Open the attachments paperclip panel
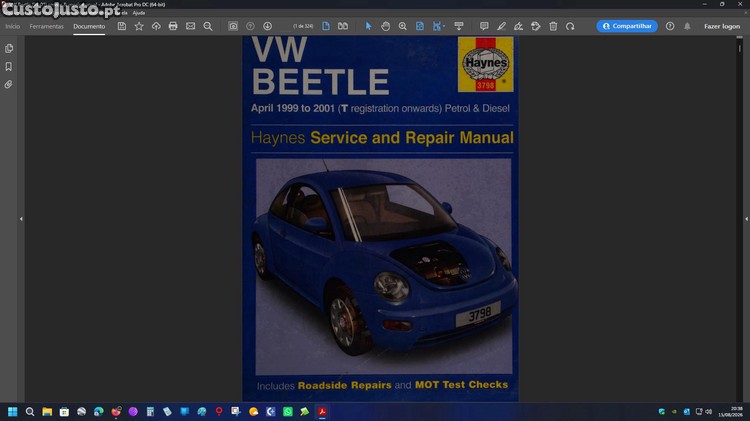 (9, 85)
